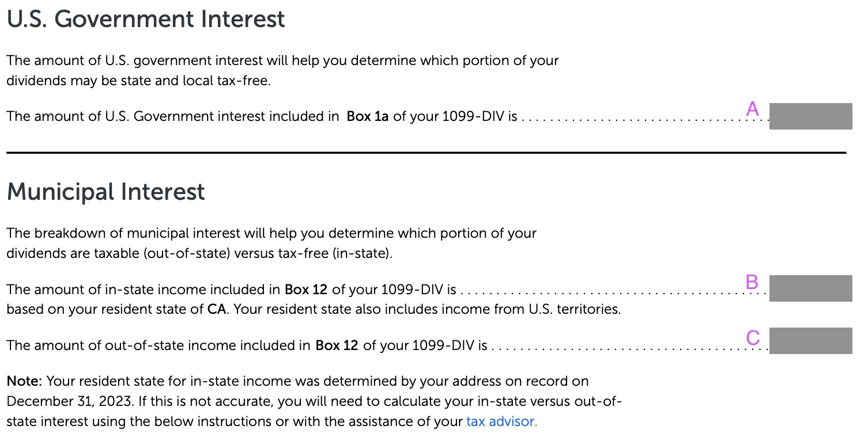Click the purple letter A marker
This screenshot has width=868, height=441.
(753, 109)
